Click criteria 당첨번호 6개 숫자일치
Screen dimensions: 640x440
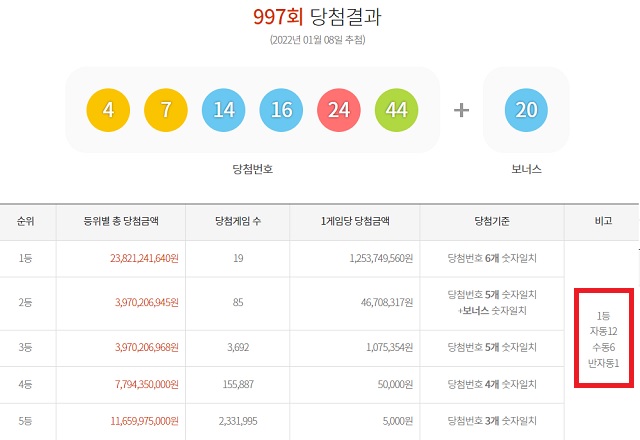(x=492, y=258)
